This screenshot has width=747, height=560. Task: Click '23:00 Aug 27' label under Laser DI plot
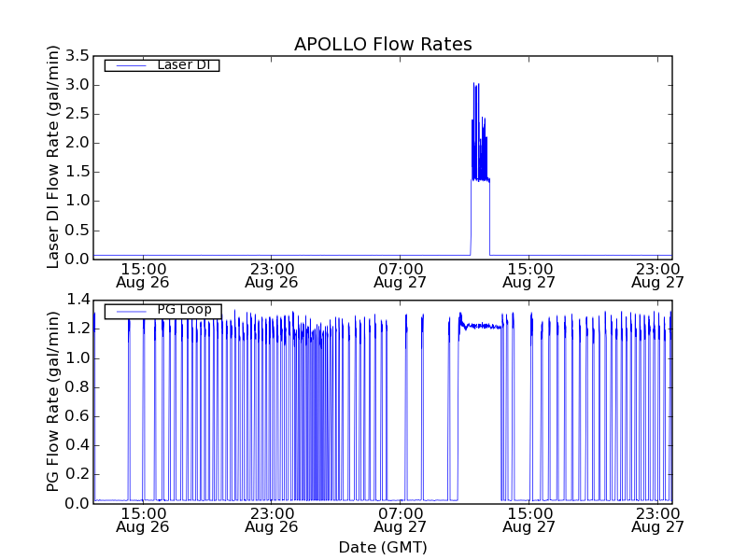click(658, 275)
